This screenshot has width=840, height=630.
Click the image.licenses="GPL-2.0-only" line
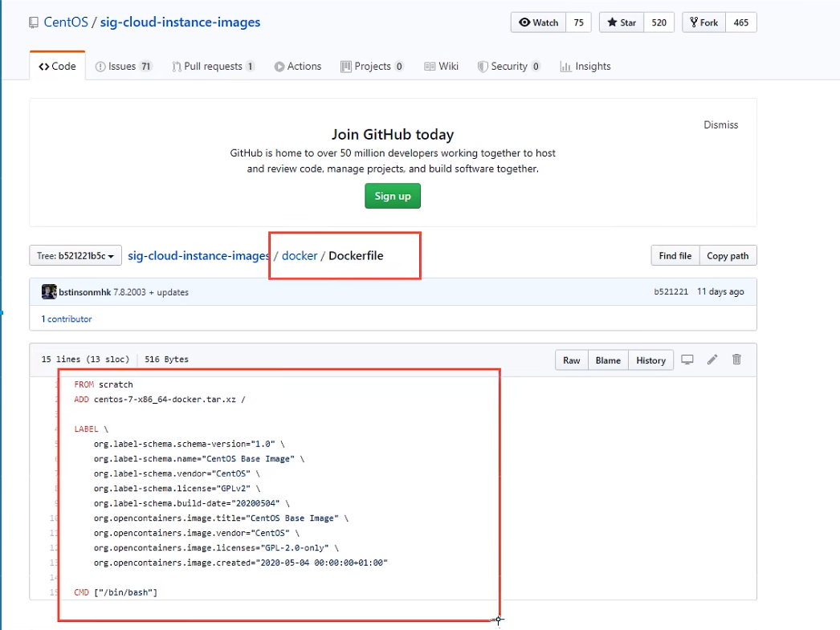(x=216, y=548)
